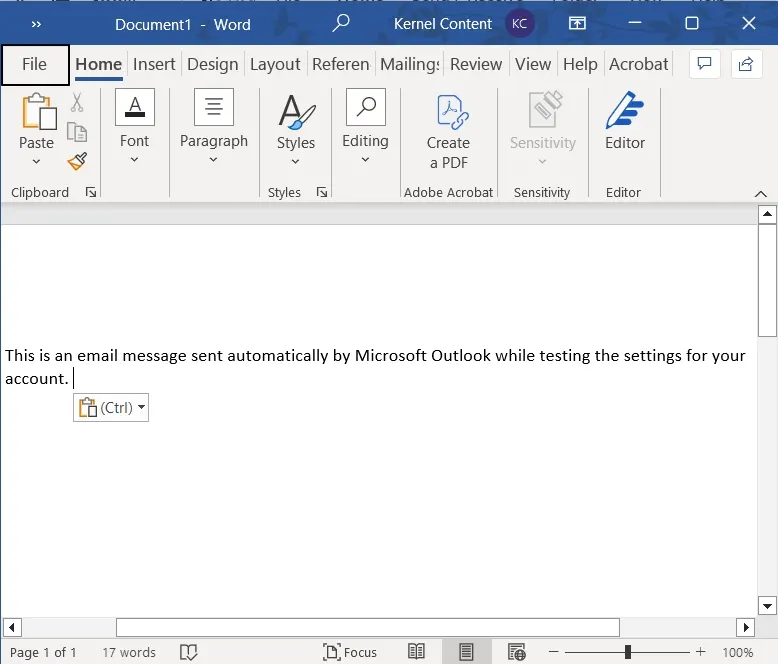Open the Paste Options (Ctrl) dropdown
Screen dimensions: 778x664
click(111, 408)
